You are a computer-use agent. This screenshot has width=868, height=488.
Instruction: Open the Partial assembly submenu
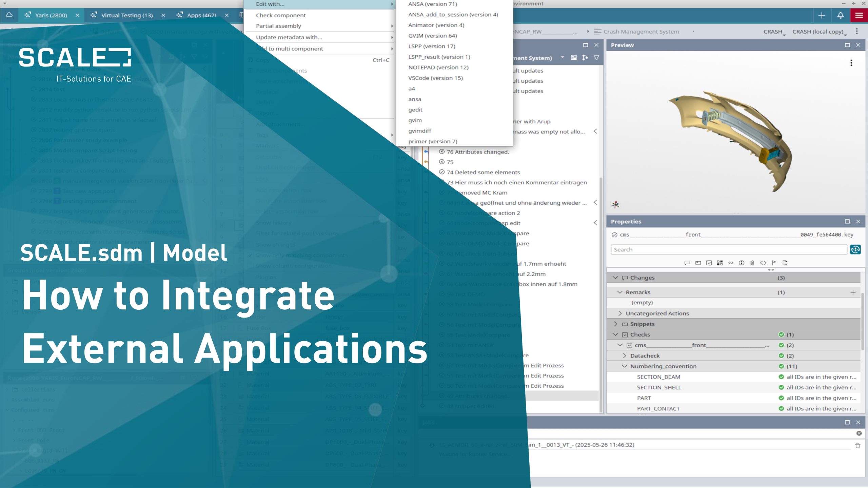tap(320, 26)
